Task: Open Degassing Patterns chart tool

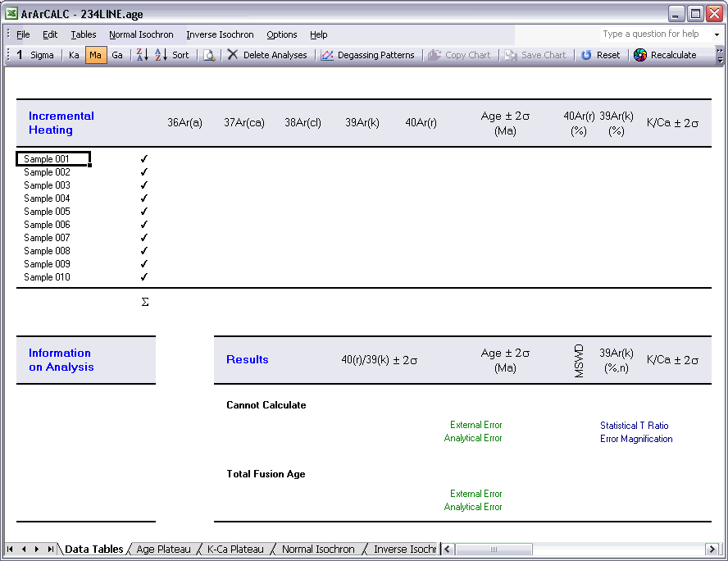Action: 367,55
